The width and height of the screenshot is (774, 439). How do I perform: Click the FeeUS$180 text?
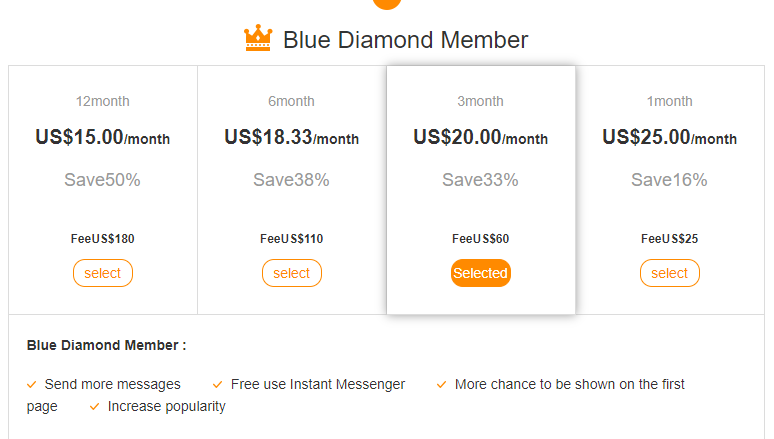103,239
